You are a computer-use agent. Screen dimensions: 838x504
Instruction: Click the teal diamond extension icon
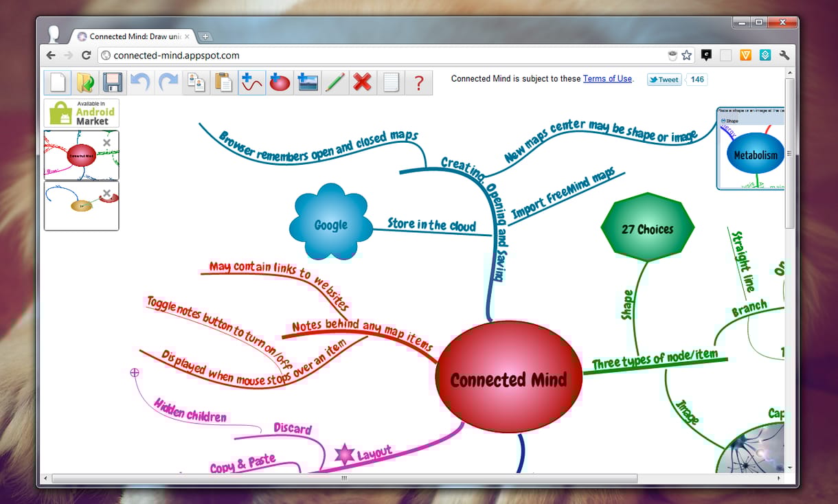click(765, 56)
